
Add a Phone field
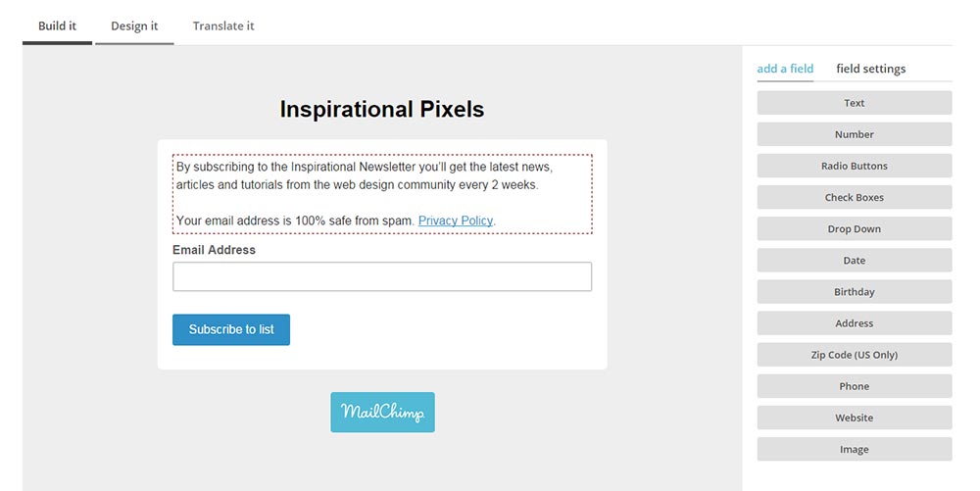click(x=854, y=386)
